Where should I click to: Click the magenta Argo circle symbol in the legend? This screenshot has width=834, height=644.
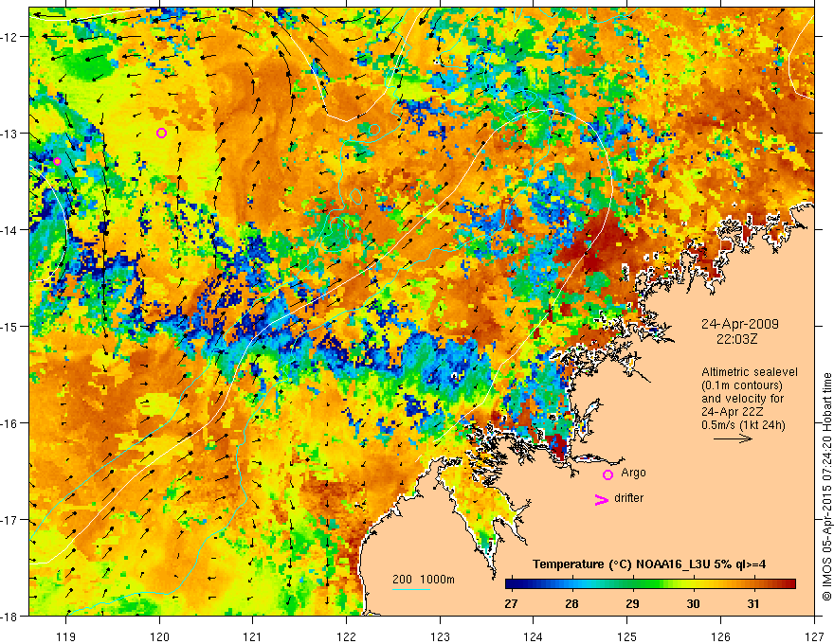607,474
